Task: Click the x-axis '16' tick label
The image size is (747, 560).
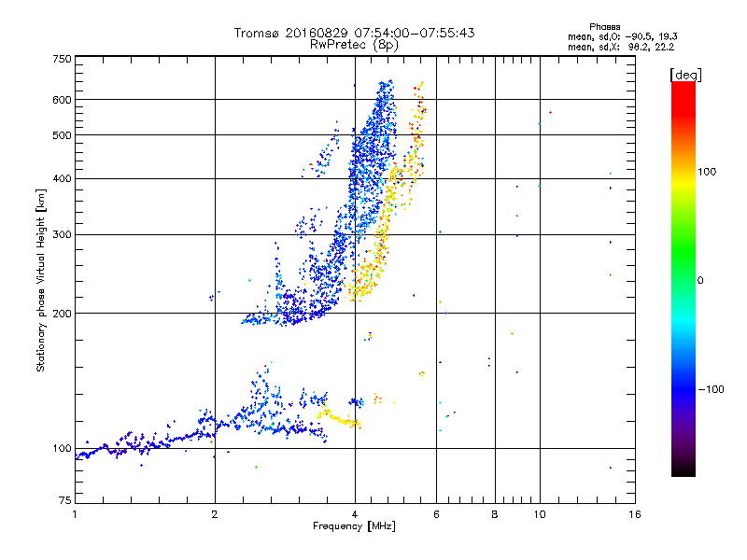Action: (635, 514)
